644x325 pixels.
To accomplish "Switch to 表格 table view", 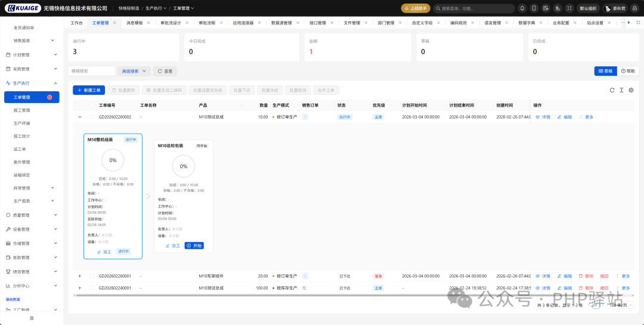I will coord(605,71).
